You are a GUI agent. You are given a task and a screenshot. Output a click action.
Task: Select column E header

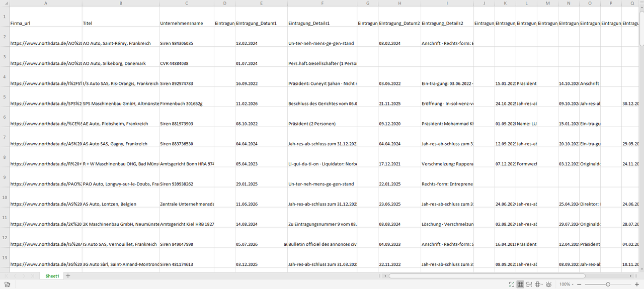click(x=261, y=3)
